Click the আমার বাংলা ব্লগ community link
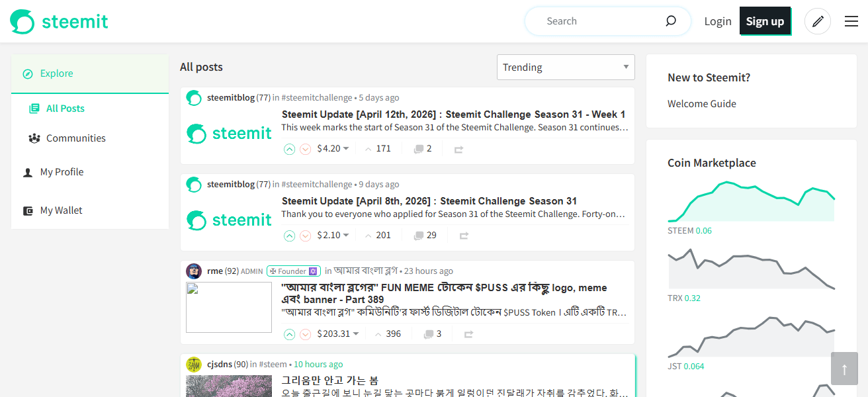This screenshot has width=868, height=397. 365,271
